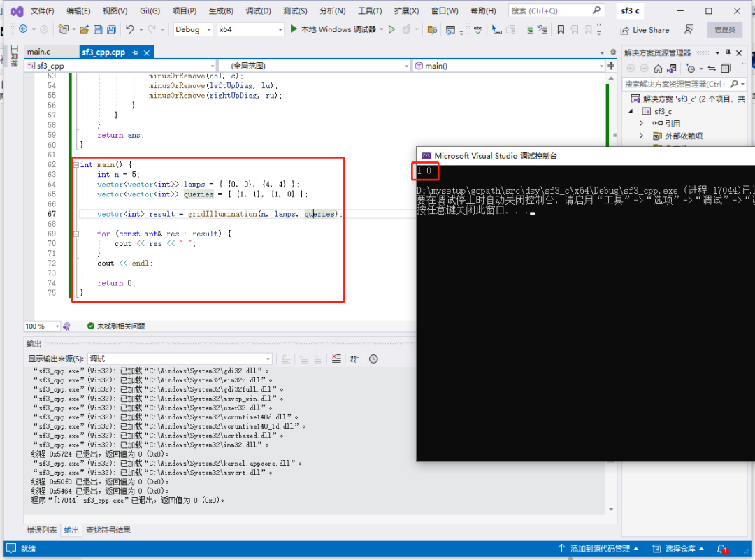Open the 编辑(E) menu
This screenshot has width=755, height=560.
[78, 10]
